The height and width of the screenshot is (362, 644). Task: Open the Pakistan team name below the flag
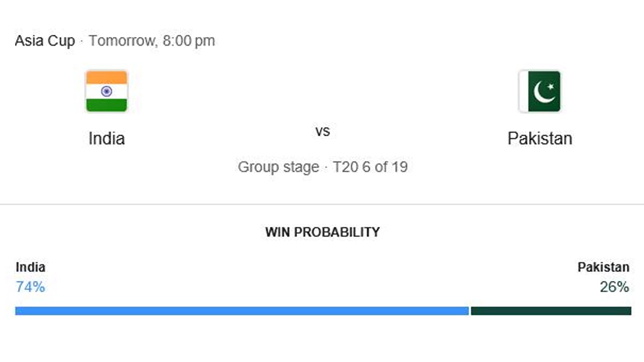tap(539, 138)
